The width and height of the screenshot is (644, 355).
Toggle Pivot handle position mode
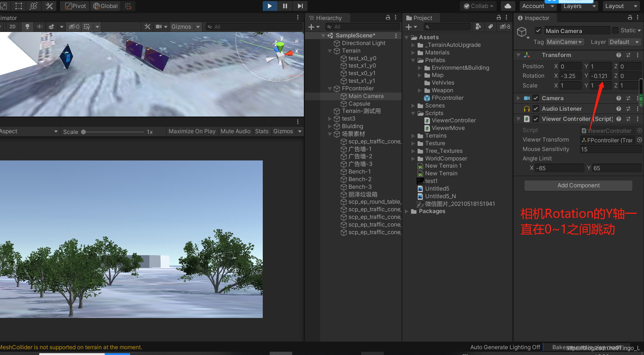[75, 6]
